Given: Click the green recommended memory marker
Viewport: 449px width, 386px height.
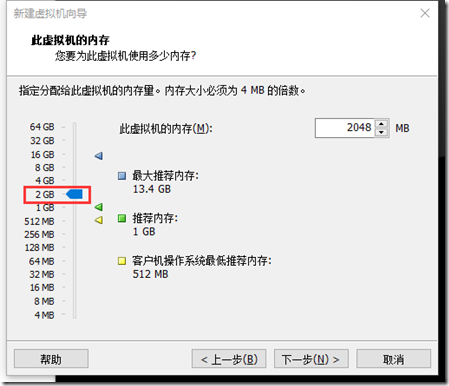Looking at the screenshot, I should pos(99,207).
